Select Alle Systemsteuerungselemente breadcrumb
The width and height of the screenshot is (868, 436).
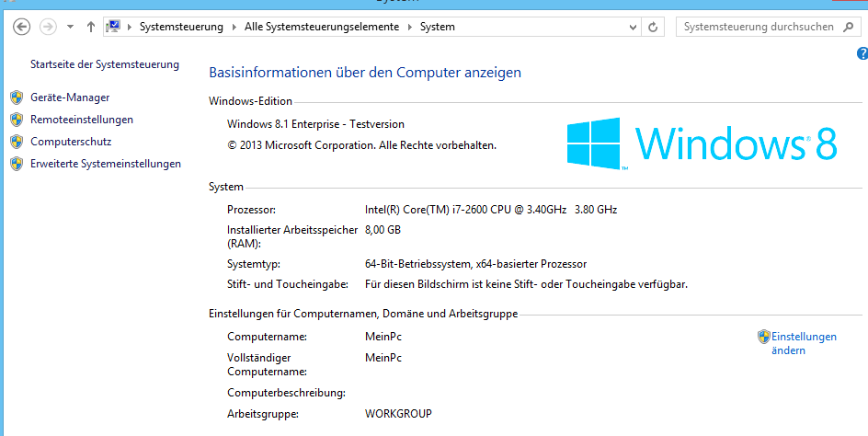pos(322,27)
